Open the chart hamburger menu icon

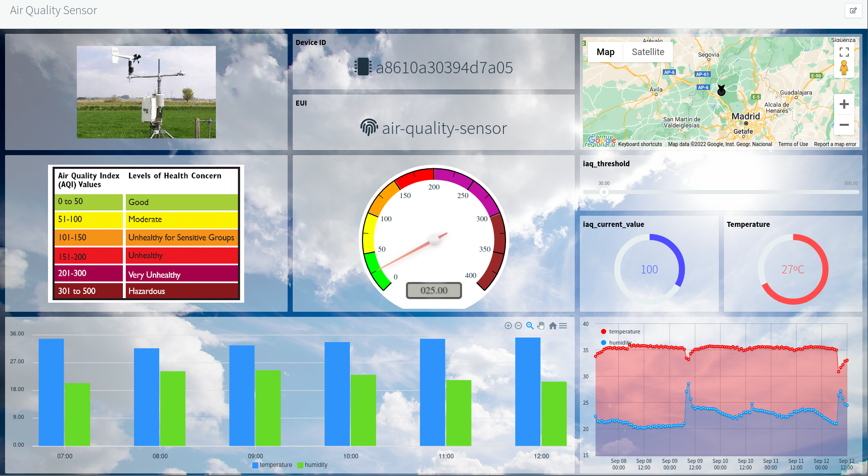coord(563,325)
